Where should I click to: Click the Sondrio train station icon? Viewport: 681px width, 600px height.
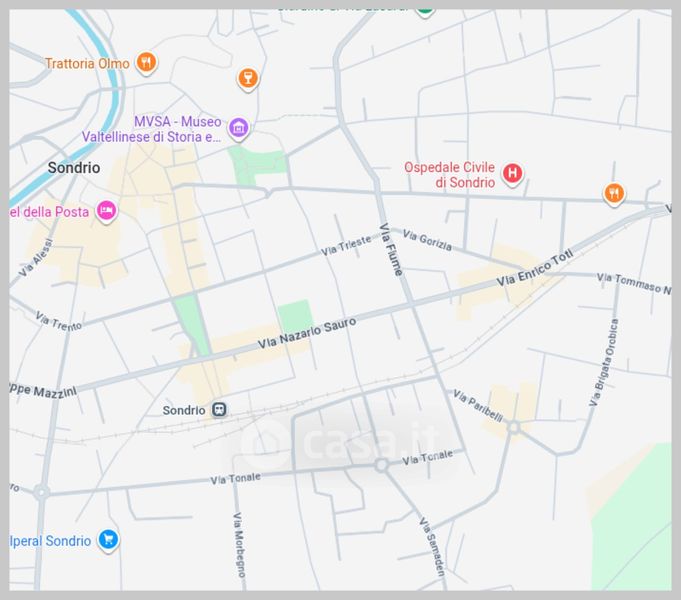(218, 410)
